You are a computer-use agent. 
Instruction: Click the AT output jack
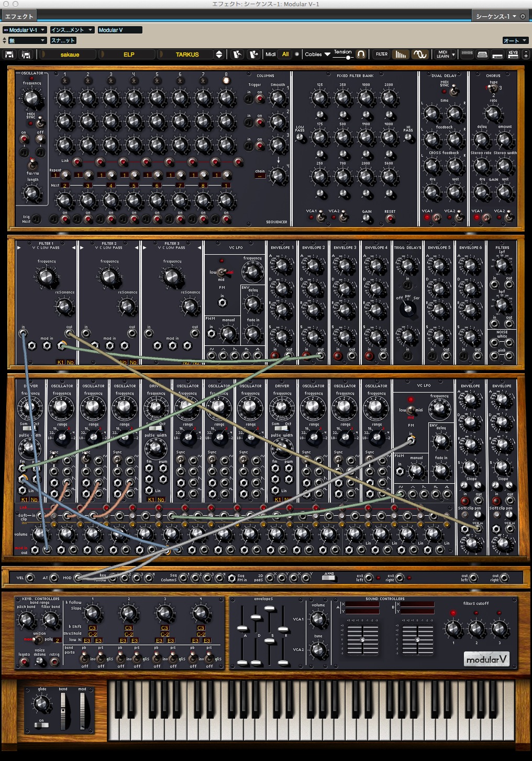53,578
